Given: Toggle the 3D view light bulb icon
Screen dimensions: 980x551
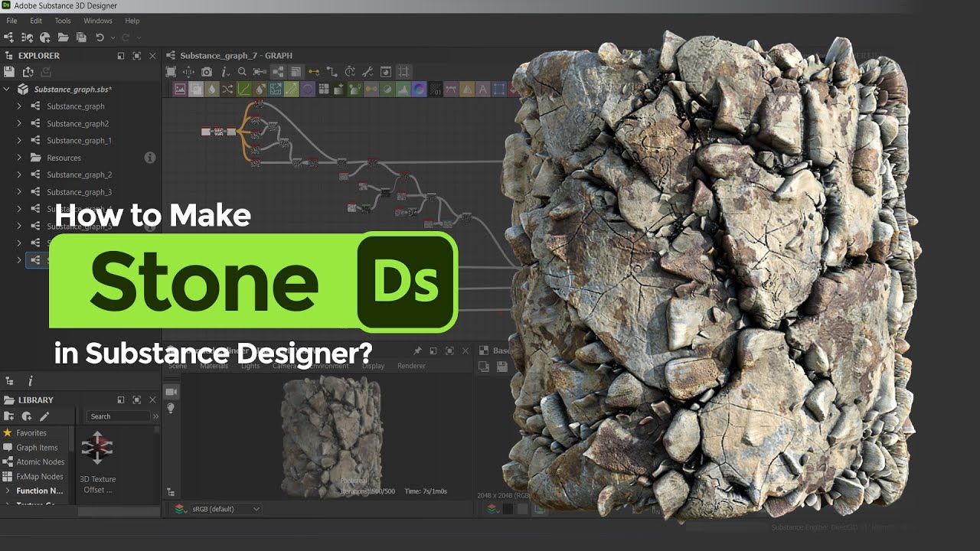Looking at the screenshot, I should (x=171, y=409).
